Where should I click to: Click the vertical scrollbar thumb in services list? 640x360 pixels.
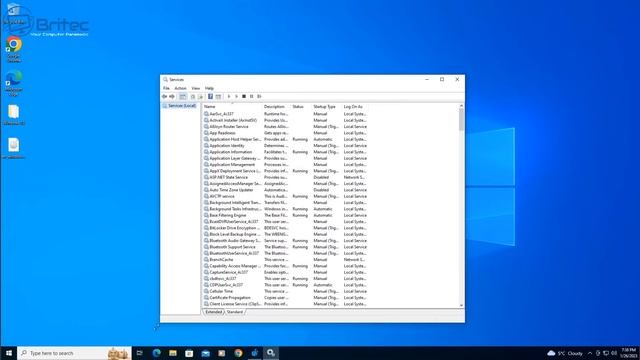(x=461, y=119)
